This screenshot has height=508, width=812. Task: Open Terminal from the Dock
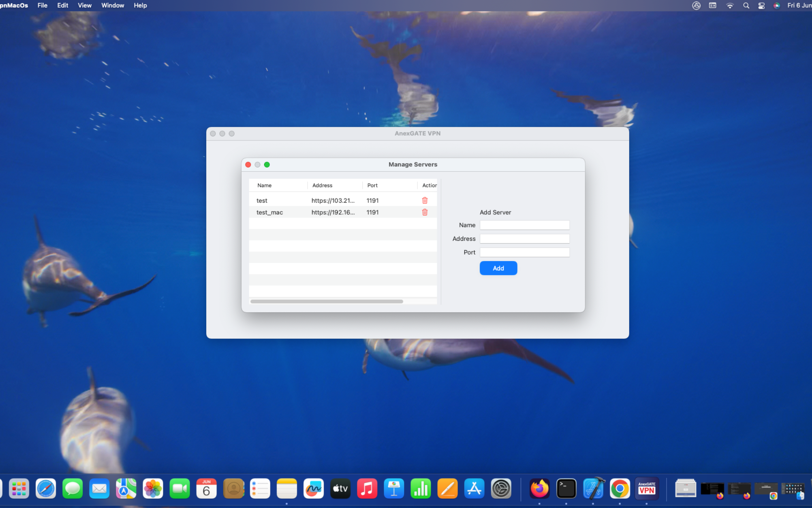pyautogui.click(x=566, y=489)
